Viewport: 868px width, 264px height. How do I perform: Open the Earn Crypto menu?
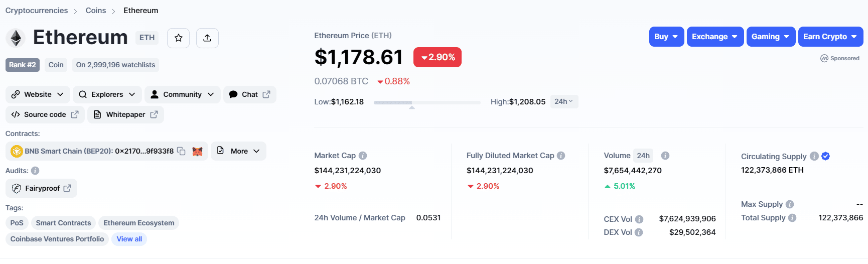tap(830, 37)
